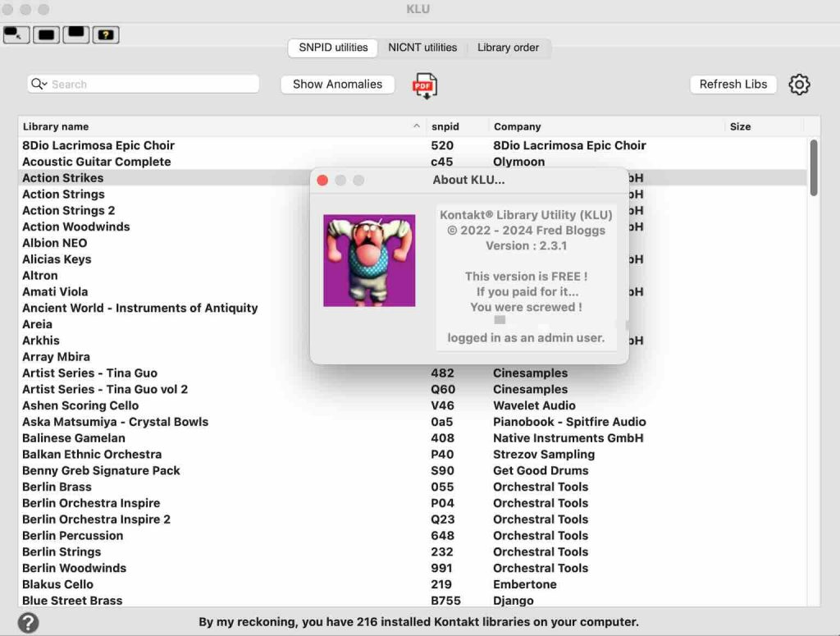Click the question-mark toolbar button at top
Screen dimensions: 840x636
click(106, 34)
